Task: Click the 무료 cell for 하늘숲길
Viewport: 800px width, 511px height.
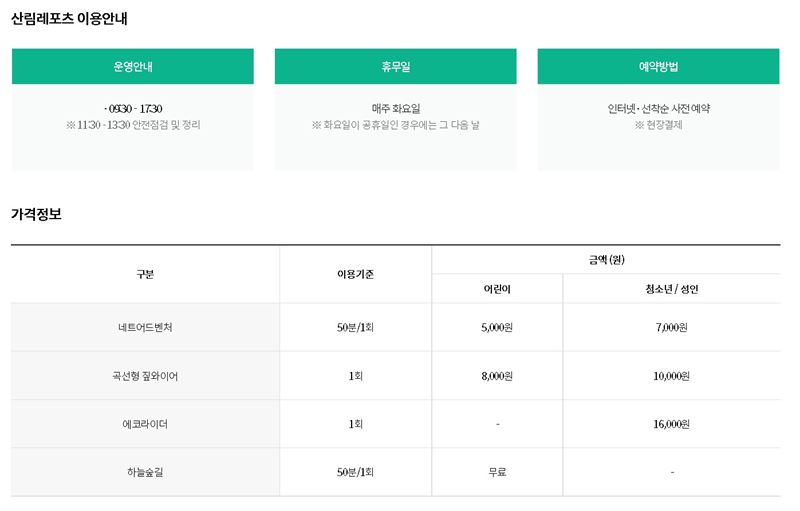Action: pyautogui.click(x=497, y=472)
